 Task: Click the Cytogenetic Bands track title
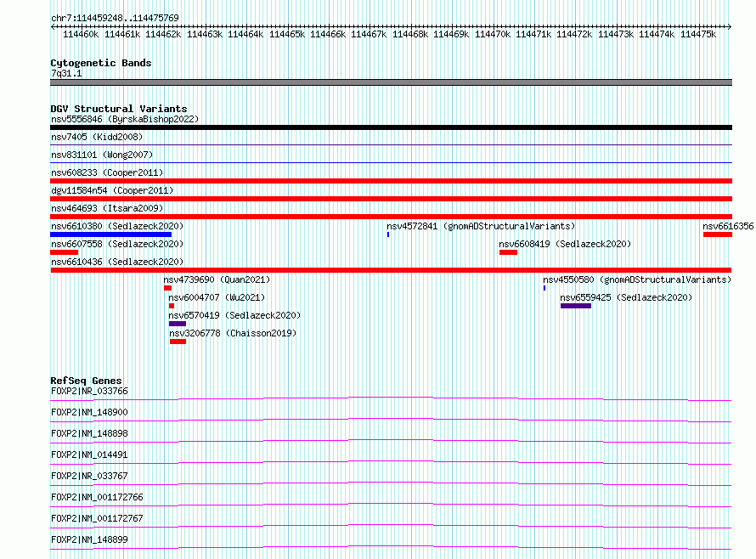click(101, 63)
